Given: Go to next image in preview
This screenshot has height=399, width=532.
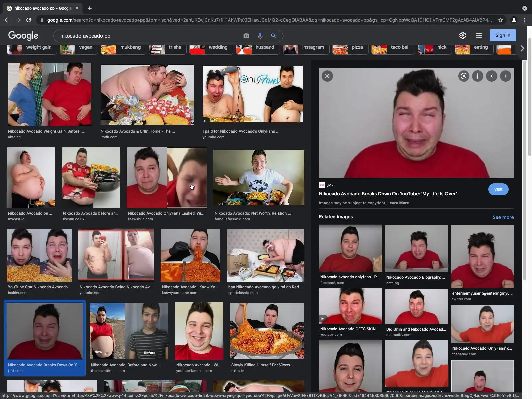Looking at the screenshot, I should [505, 76].
